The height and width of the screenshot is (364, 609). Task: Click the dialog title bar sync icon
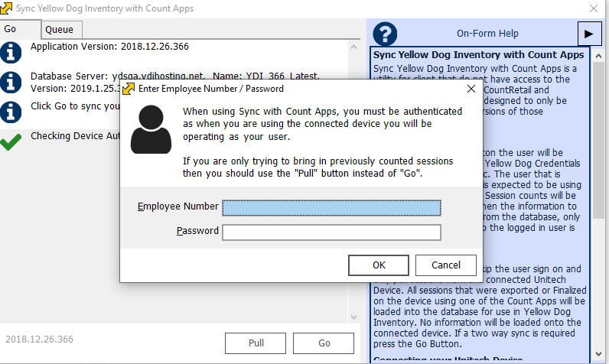pos(129,89)
